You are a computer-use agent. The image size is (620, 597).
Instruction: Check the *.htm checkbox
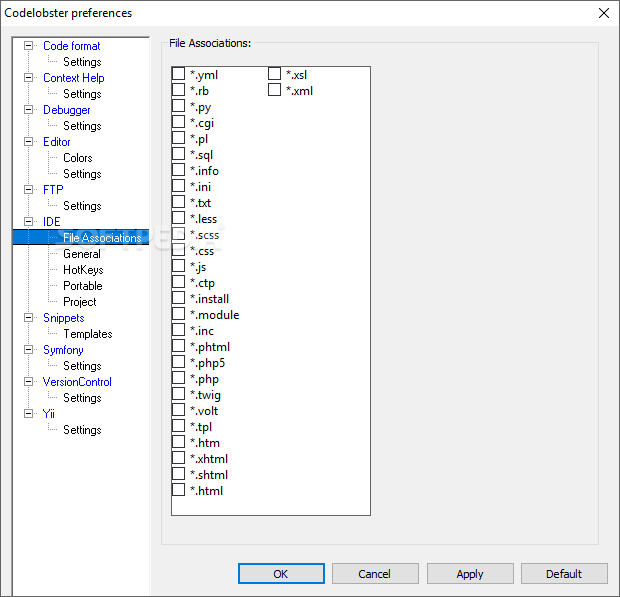coord(178,442)
